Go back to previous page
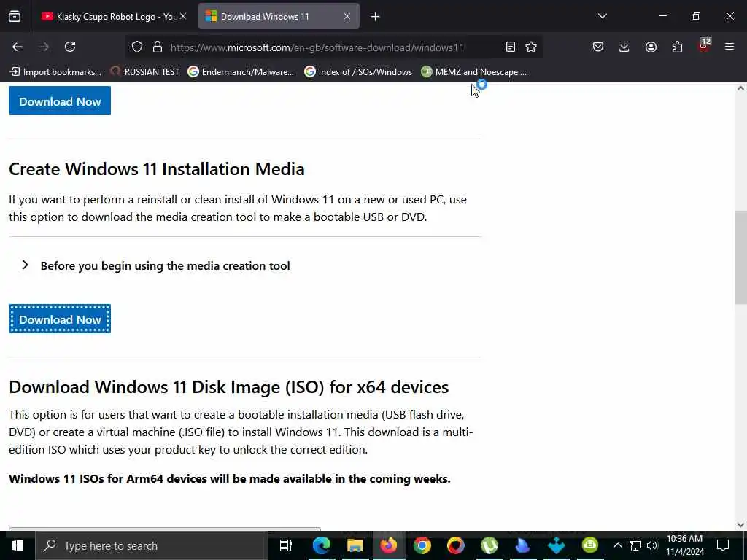Image resolution: width=747 pixels, height=560 pixels. point(18,47)
